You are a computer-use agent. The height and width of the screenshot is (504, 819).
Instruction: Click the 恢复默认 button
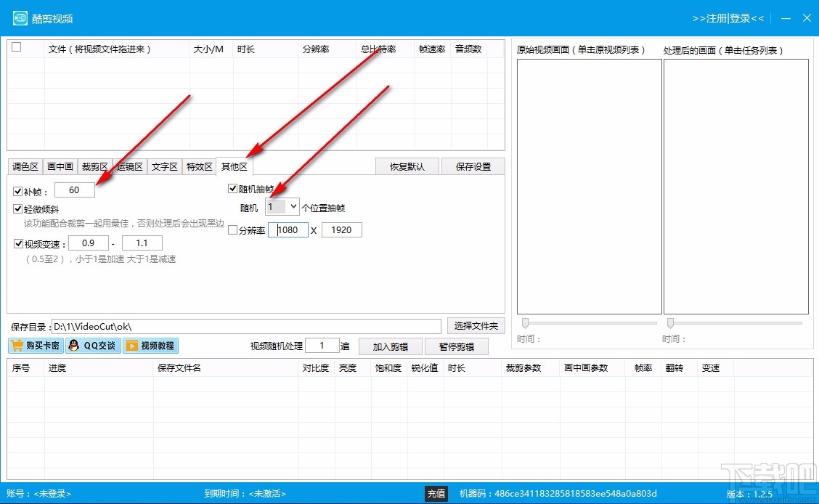click(x=407, y=166)
